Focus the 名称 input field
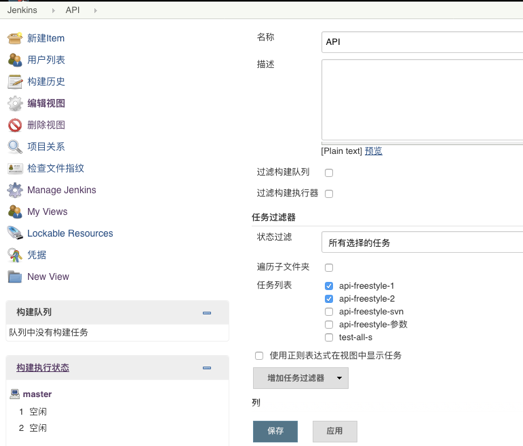This screenshot has width=523, height=446. coord(422,42)
